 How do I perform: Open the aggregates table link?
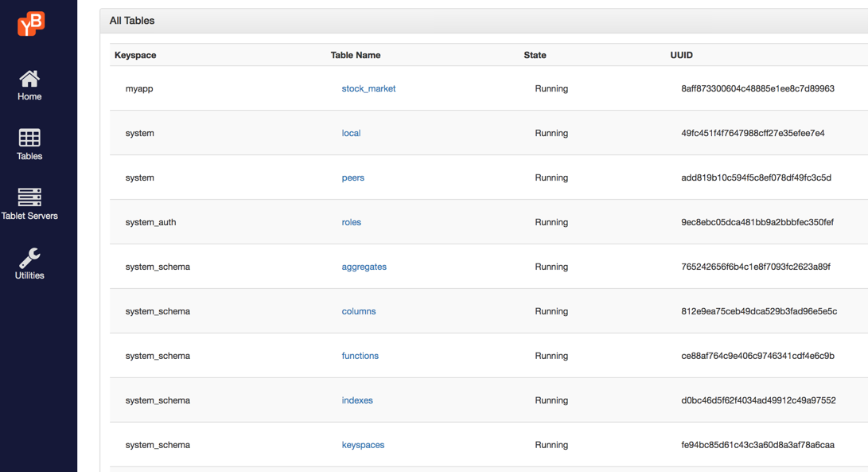pos(364,267)
